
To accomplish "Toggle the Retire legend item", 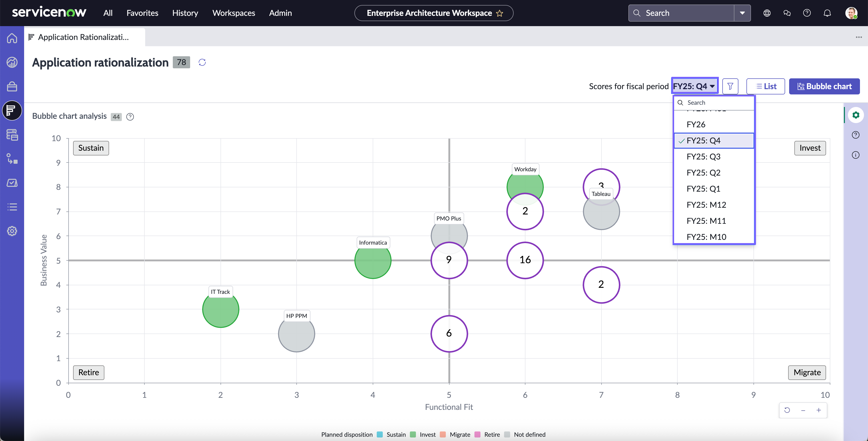I will click(487, 434).
